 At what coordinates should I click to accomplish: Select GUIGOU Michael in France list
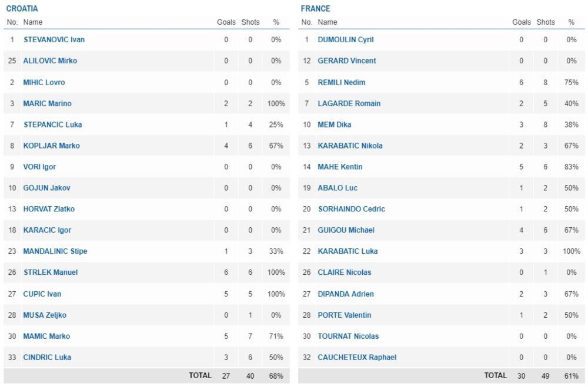click(x=346, y=230)
